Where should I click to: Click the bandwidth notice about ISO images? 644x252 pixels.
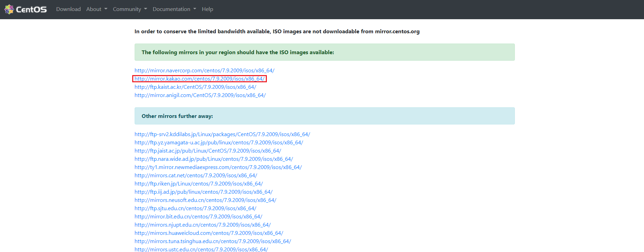(277, 32)
